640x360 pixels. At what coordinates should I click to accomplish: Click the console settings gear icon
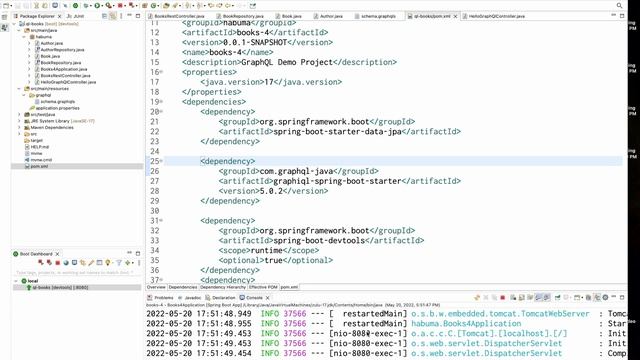coord(605,298)
